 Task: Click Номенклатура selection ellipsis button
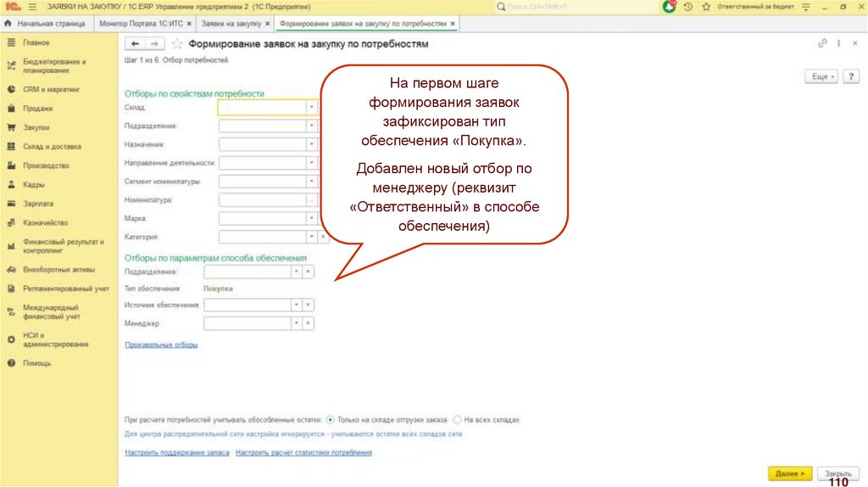312,199
